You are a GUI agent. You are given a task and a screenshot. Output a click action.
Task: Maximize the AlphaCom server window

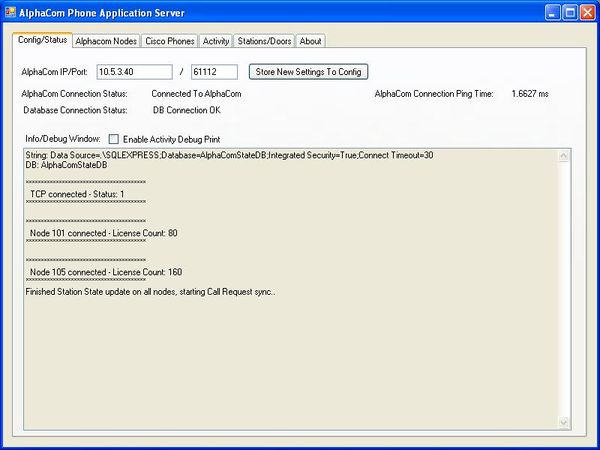570,13
